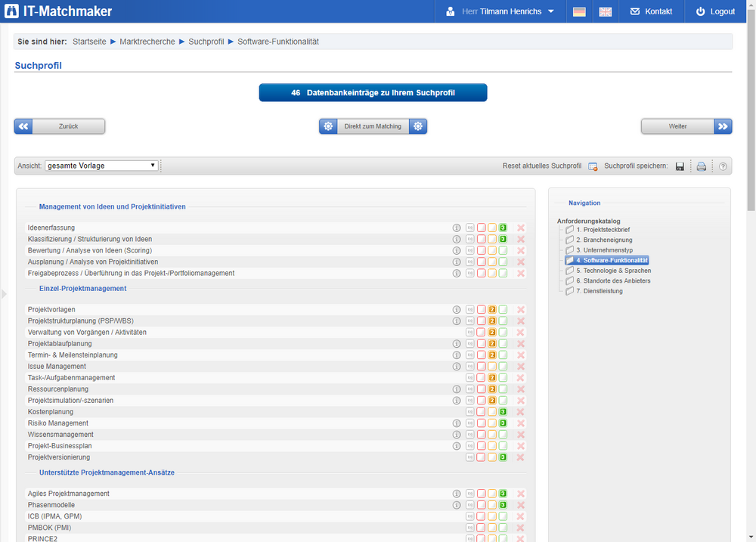Click the Weiter button
756x542 pixels.
tap(686, 126)
